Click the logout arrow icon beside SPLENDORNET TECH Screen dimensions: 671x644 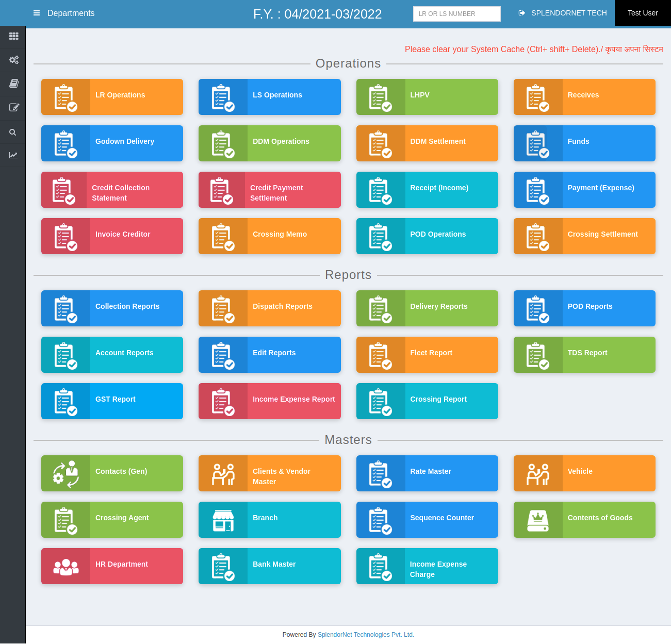click(522, 13)
